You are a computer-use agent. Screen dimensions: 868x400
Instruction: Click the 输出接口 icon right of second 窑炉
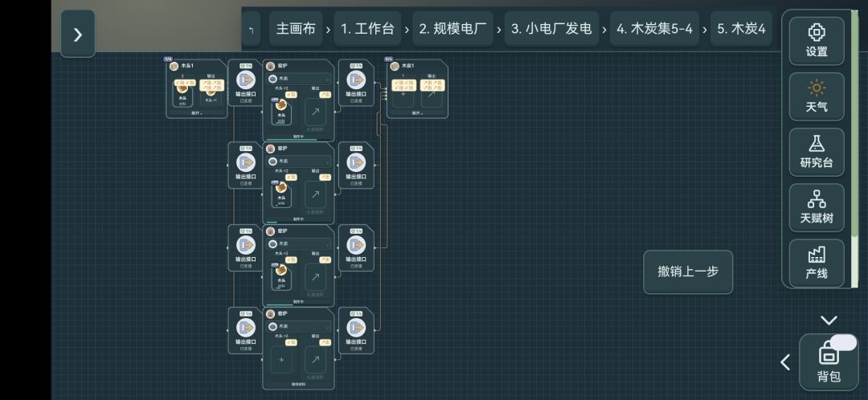pyautogui.click(x=356, y=162)
